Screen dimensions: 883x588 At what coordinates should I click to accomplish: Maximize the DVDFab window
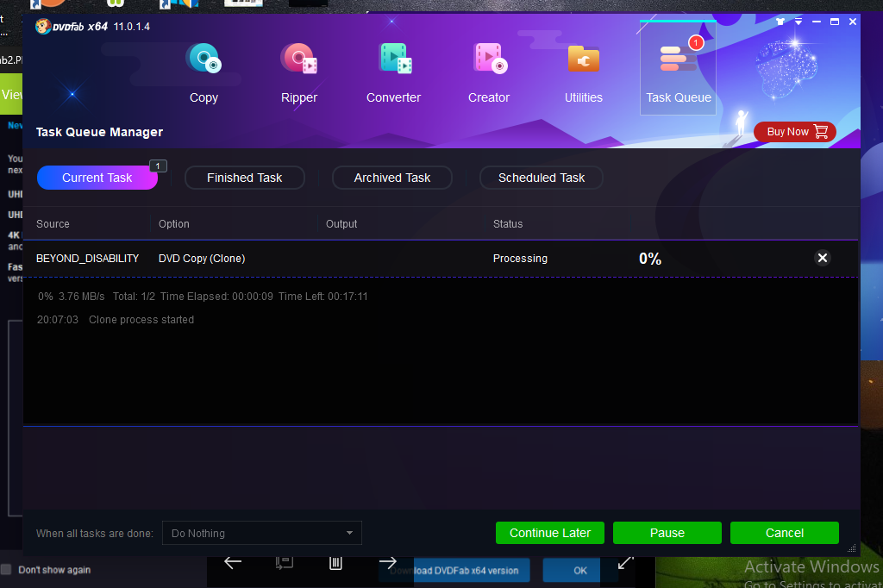coord(835,22)
